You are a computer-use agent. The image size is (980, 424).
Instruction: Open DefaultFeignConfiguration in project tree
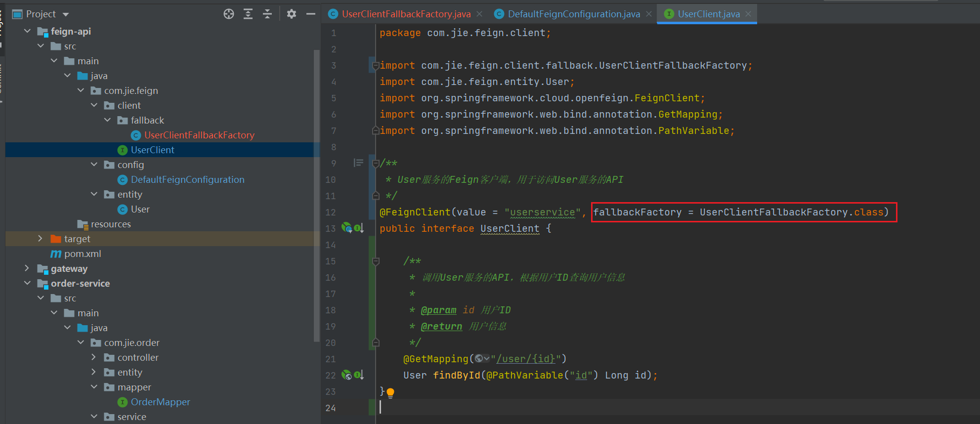point(187,179)
